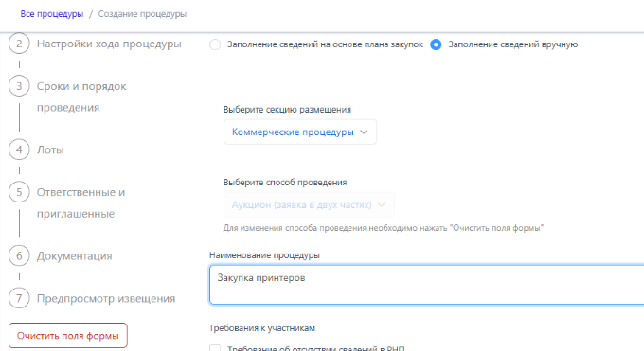Click the hint about changing the method
Image resolution: width=644 pixels, height=351 pixels.
[x=384, y=228]
